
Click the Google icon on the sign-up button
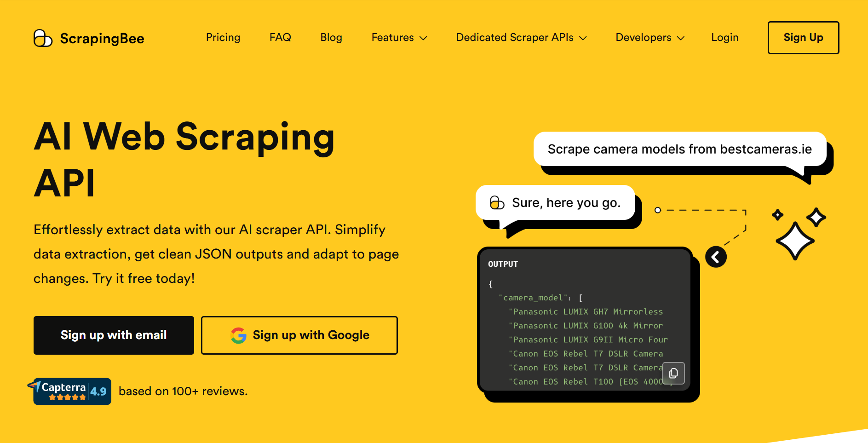click(238, 335)
